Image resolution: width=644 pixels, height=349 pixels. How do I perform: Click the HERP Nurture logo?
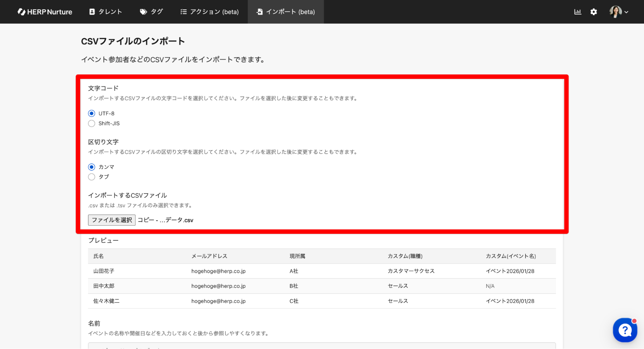click(x=45, y=12)
